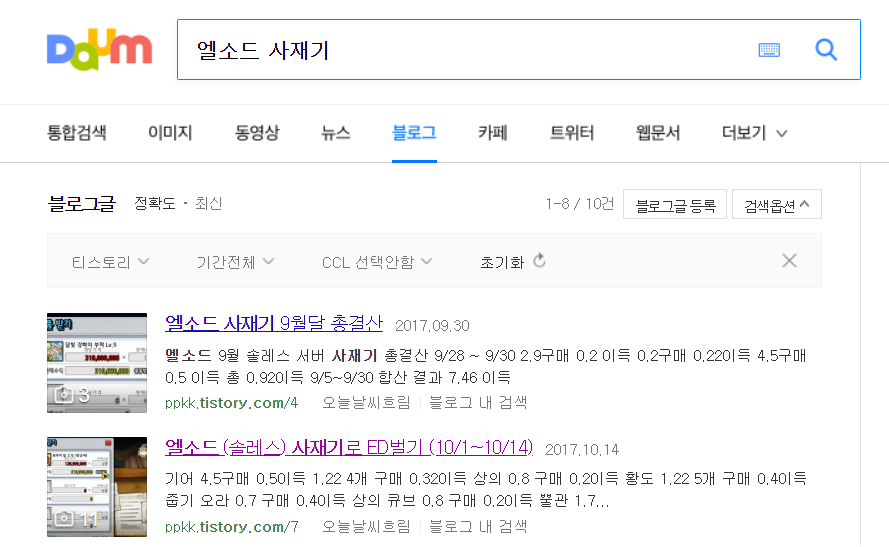The height and width of the screenshot is (547, 889).
Task: Open the virtual keyboard icon
Action: point(769,50)
